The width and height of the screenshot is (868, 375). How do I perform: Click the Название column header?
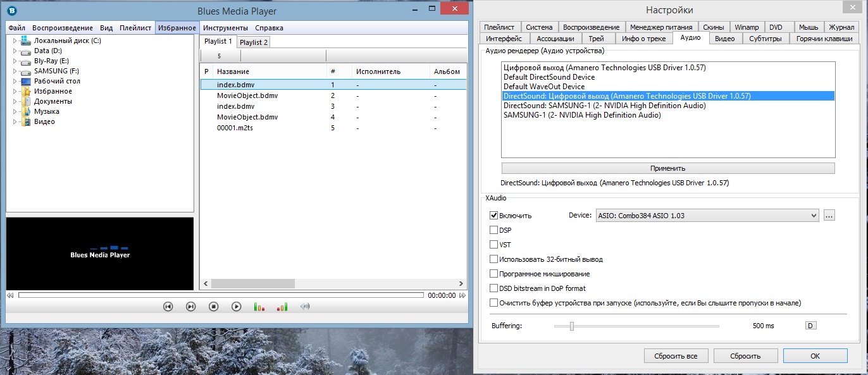[x=270, y=71]
